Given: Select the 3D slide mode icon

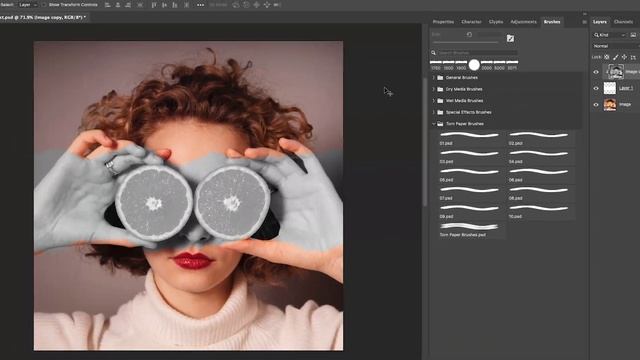Looking at the screenshot, I should 267,5.
